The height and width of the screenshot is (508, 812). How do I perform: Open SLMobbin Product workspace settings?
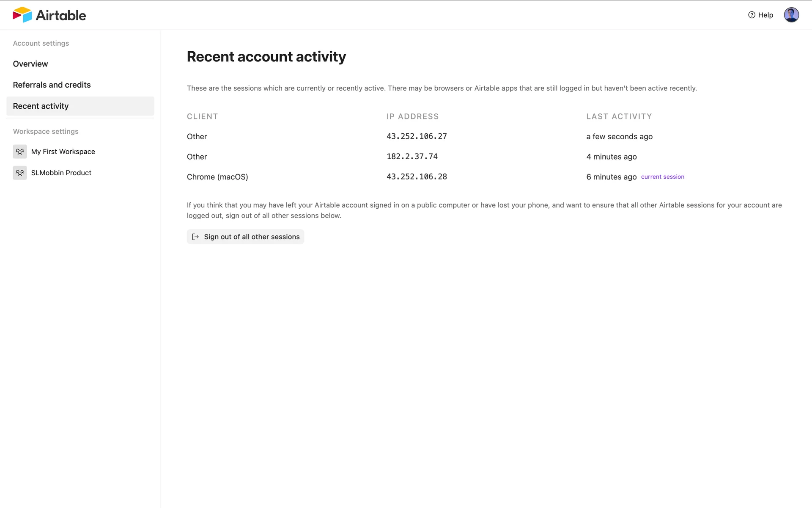pyautogui.click(x=61, y=173)
